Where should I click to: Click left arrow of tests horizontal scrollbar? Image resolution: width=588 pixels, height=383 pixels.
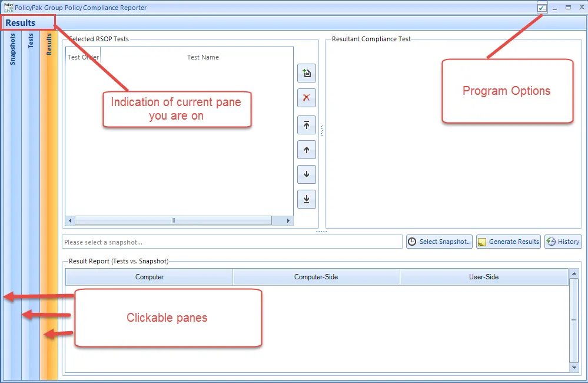[70, 220]
